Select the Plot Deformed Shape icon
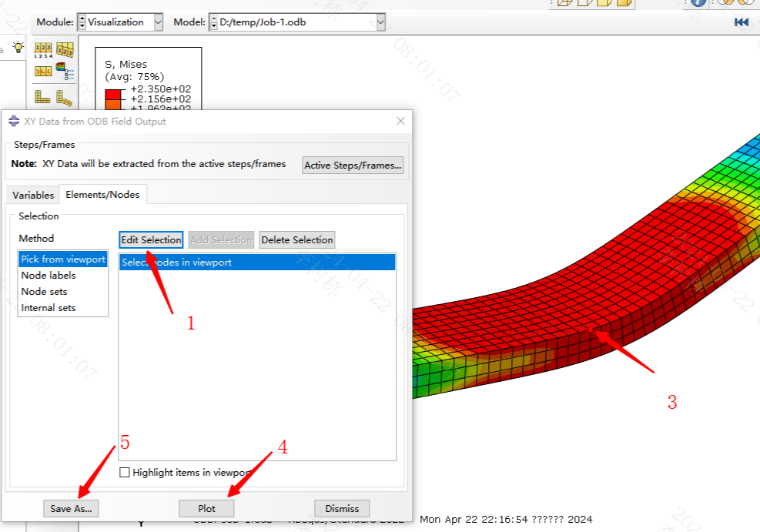The width and height of the screenshot is (760, 532). [x=65, y=98]
